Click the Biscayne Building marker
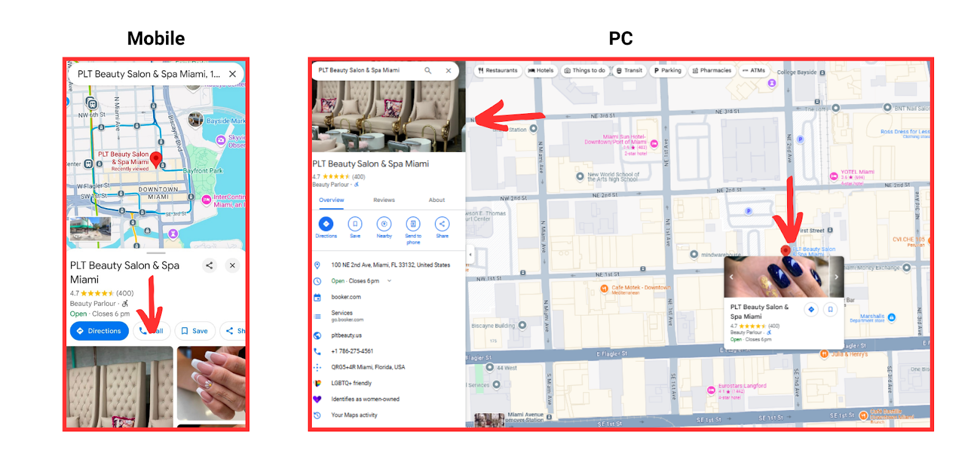This screenshot has height=459, width=980. point(522,326)
